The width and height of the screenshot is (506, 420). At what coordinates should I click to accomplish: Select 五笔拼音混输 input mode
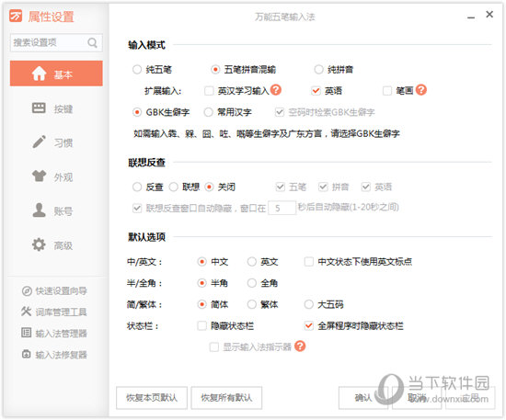pyautogui.click(x=215, y=70)
